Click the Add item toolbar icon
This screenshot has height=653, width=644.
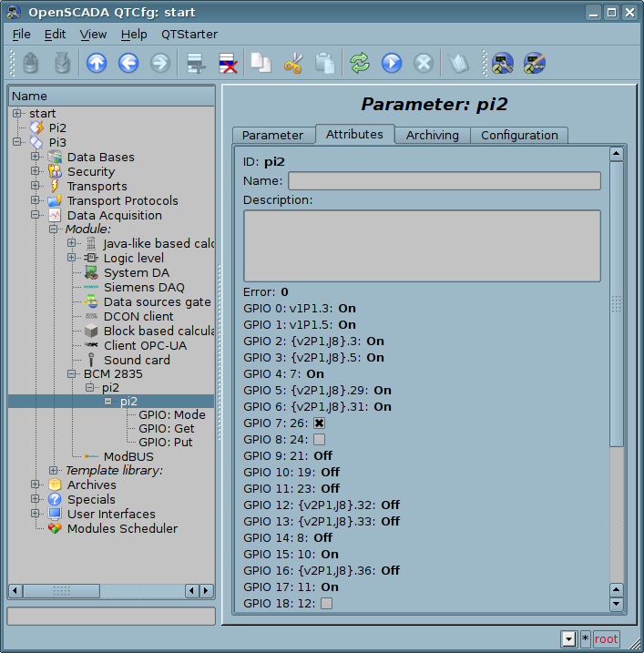click(x=195, y=63)
